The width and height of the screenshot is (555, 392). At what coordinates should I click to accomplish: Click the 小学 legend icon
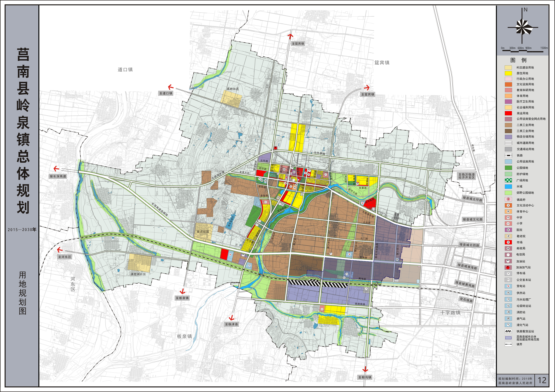(508, 224)
